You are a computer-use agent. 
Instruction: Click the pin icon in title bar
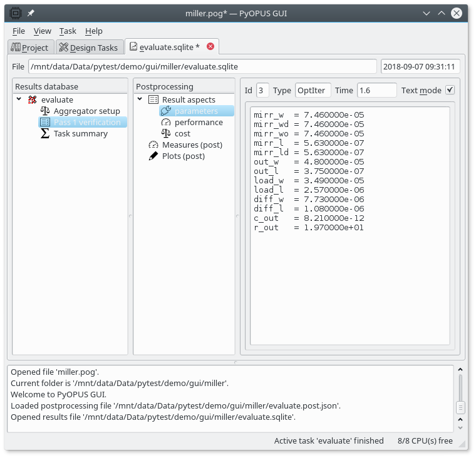[31, 13]
